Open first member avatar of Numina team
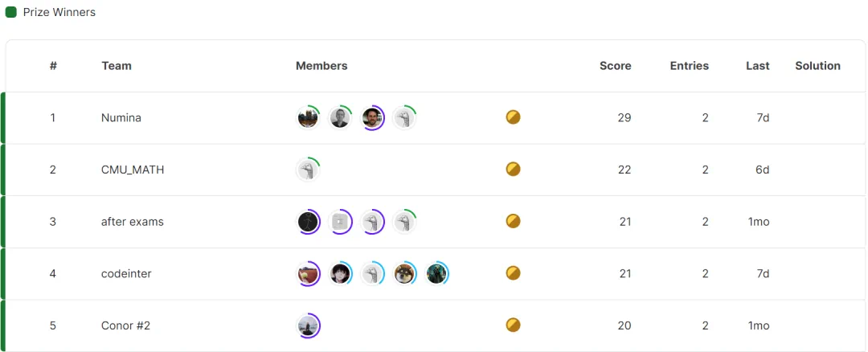The width and height of the screenshot is (868, 352). [x=308, y=118]
